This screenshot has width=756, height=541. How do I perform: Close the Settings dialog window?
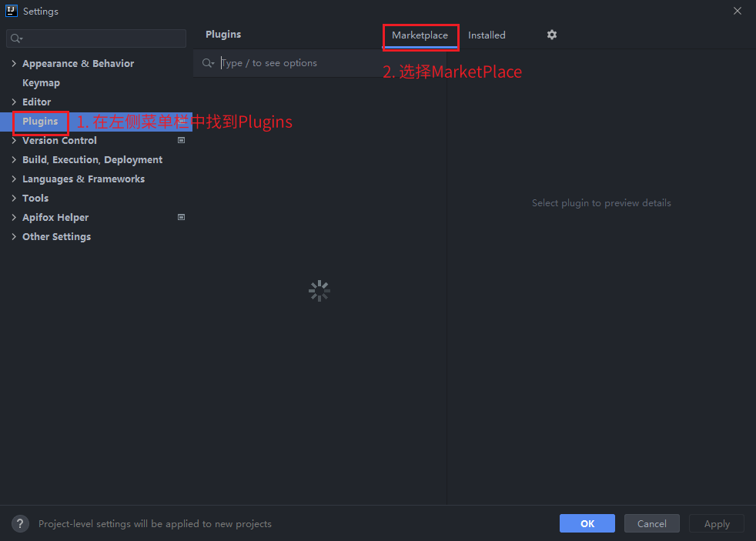pos(737,11)
